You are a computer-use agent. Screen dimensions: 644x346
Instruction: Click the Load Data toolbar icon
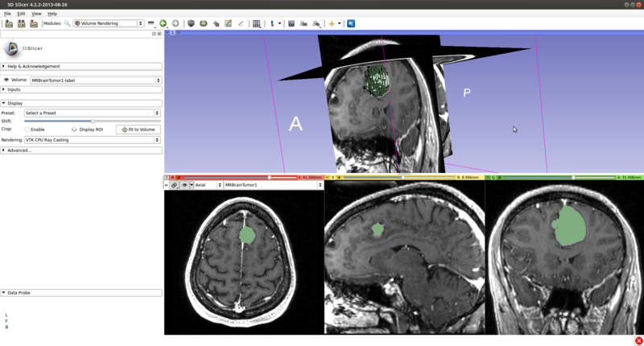[x=9, y=23]
